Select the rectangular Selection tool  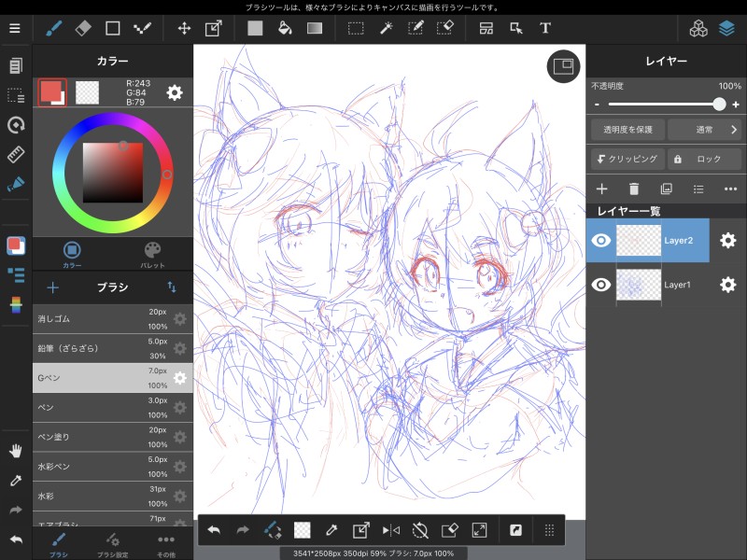tap(356, 28)
